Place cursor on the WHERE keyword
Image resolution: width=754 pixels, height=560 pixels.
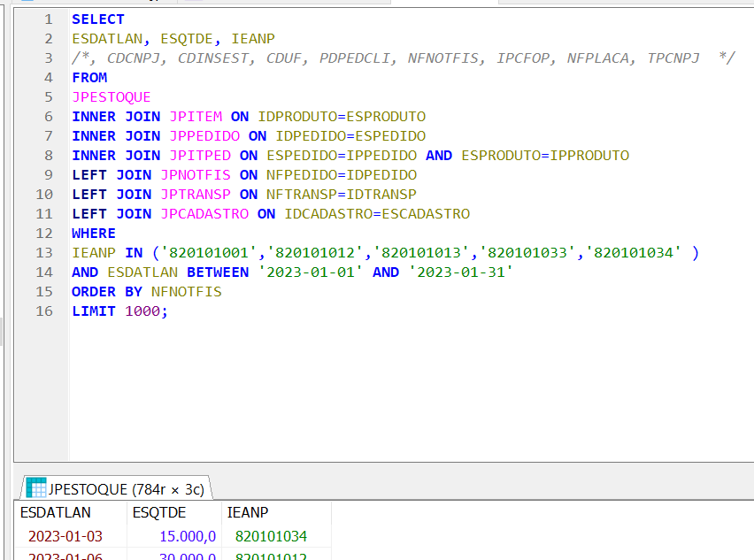(x=94, y=234)
